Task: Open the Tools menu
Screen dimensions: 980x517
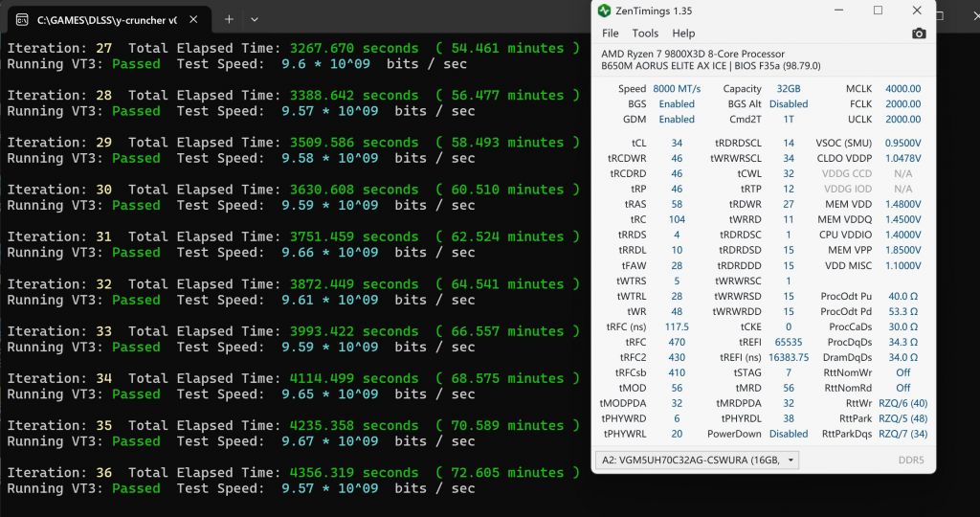Action: pos(645,34)
